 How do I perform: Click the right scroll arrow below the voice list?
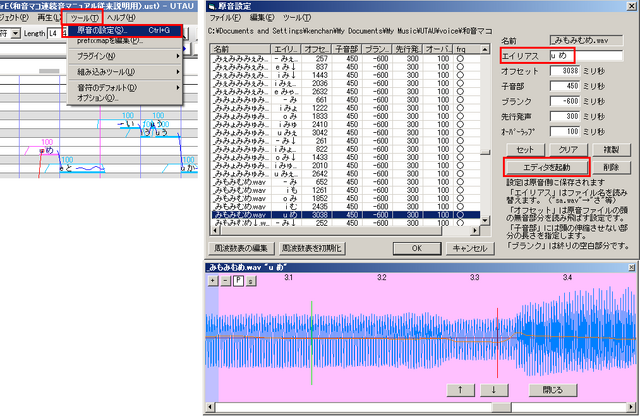tap(475, 231)
